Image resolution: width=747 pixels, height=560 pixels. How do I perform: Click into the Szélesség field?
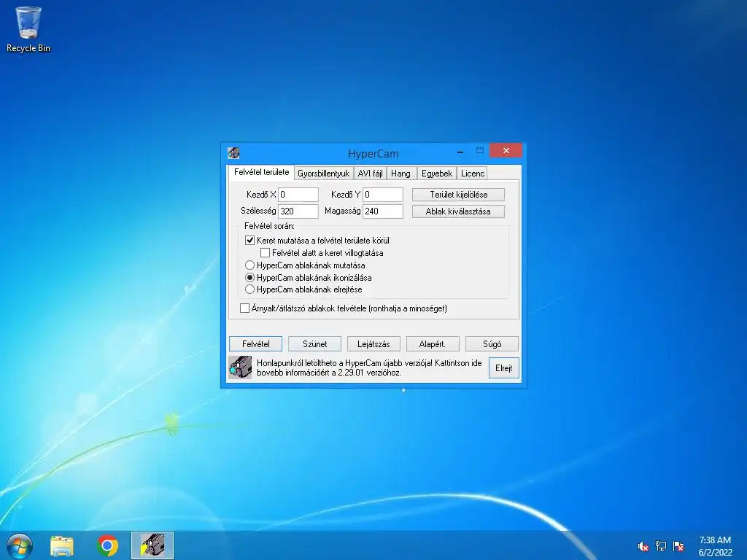click(x=298, y=211)
